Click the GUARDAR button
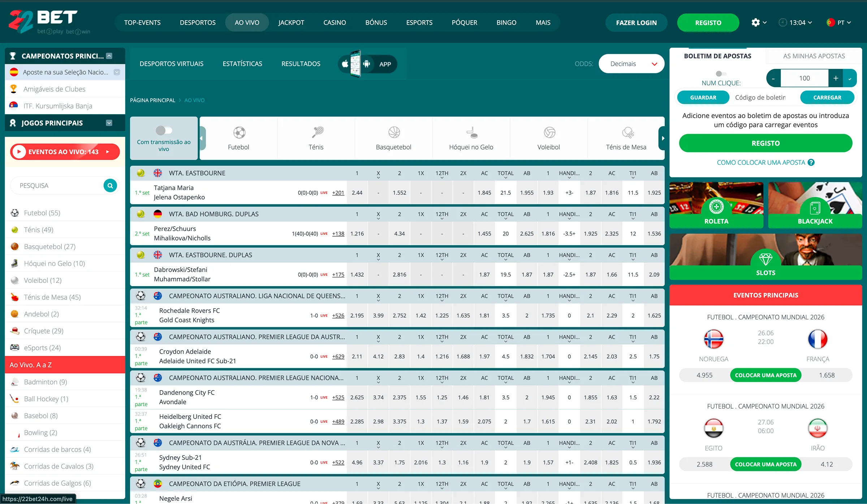This screenshot has height=504, width=867. pyautogui.click(x=703, y=98)
